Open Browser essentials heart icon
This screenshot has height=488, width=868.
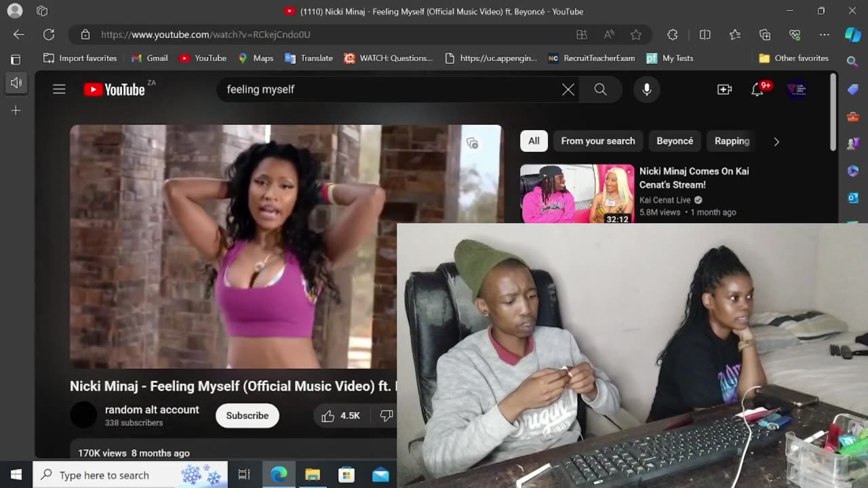click(795, 35)
